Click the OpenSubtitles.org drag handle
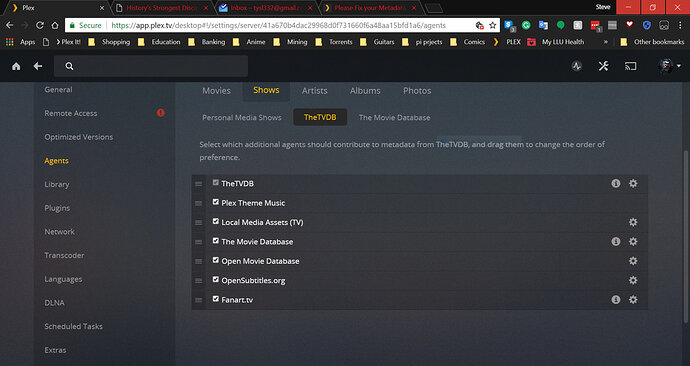Viewport: 690px width, 366px height. coord(198,281)
